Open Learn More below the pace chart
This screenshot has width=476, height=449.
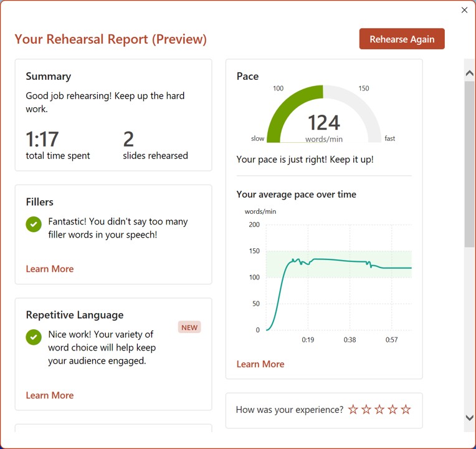click(260, 364)
